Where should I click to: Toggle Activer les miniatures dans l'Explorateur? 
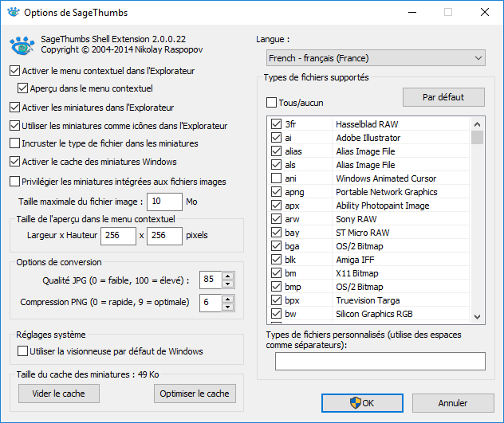(14, 107)
